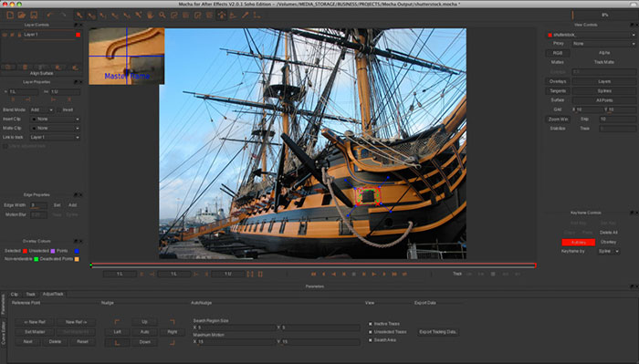Save the project with the disk icon
Screen dimensions: 639x364
(x=34, y=16)
